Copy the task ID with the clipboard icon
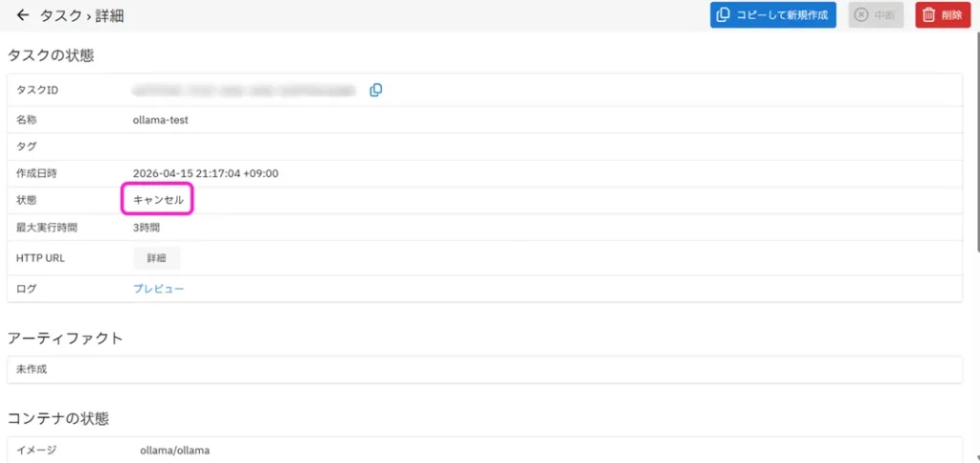 pos(375,91)
